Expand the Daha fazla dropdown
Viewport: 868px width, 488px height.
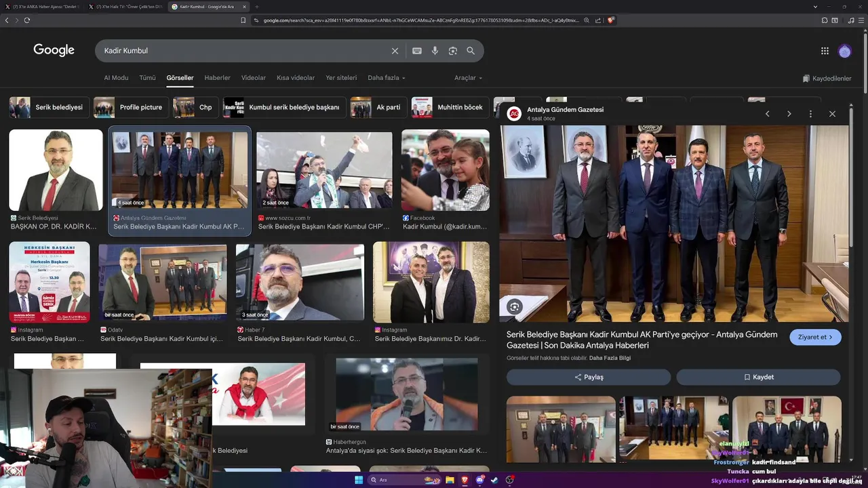pos(387,78)
